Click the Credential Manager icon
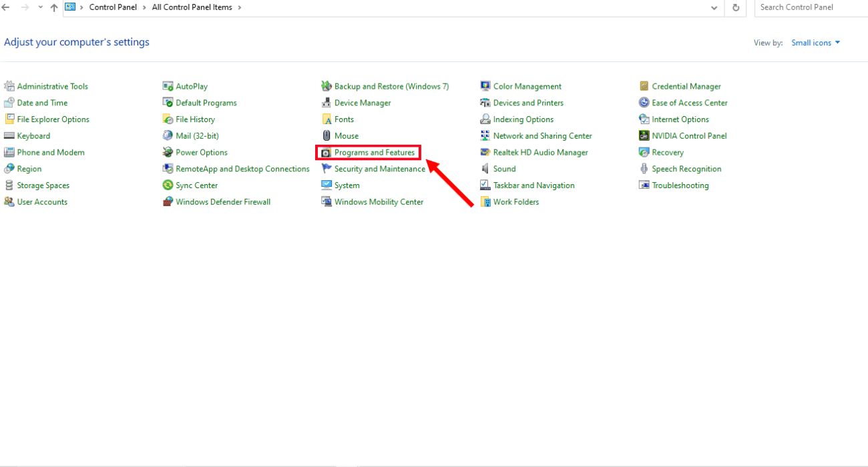This screenshot has height=467, width=868. [644, 86]
